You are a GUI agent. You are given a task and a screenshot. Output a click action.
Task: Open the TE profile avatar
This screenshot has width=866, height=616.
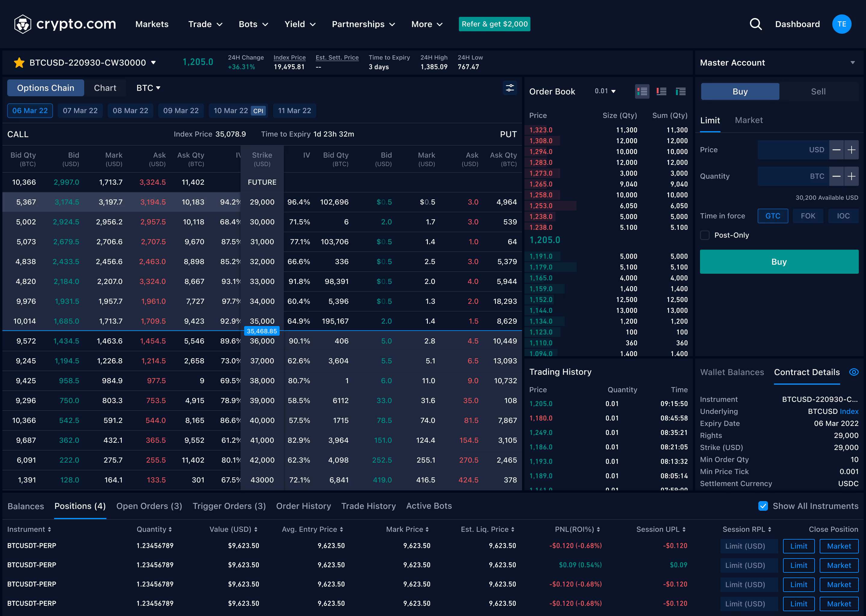coord(841,24)
